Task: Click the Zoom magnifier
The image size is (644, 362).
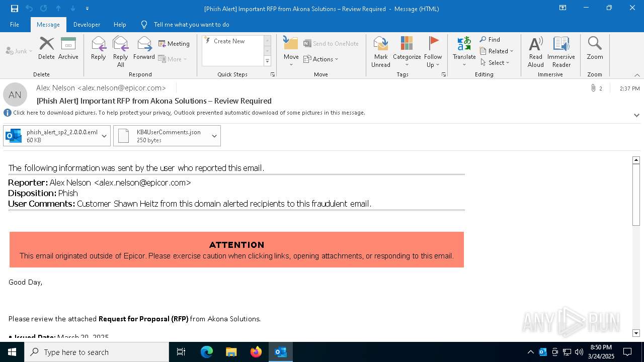Action: click(x=595, y=49)
